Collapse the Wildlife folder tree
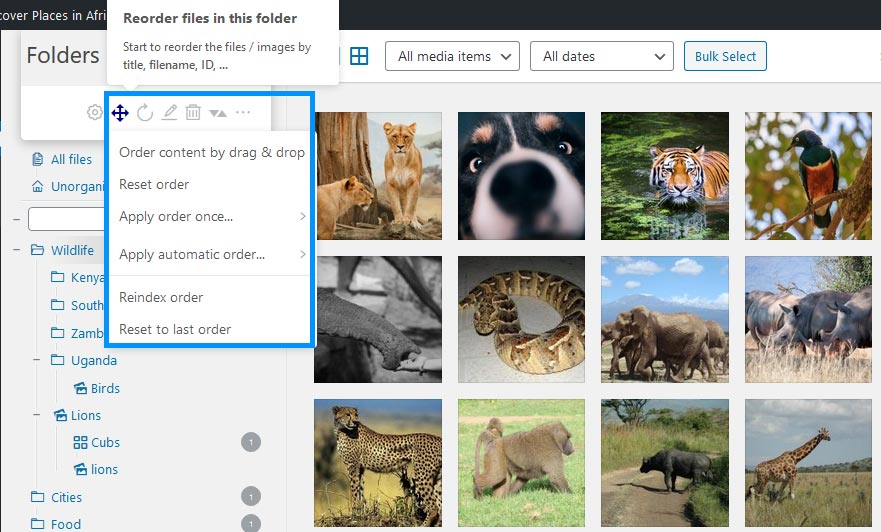The width and height of the screenshot is (881, 532). (x=17, y=250)
